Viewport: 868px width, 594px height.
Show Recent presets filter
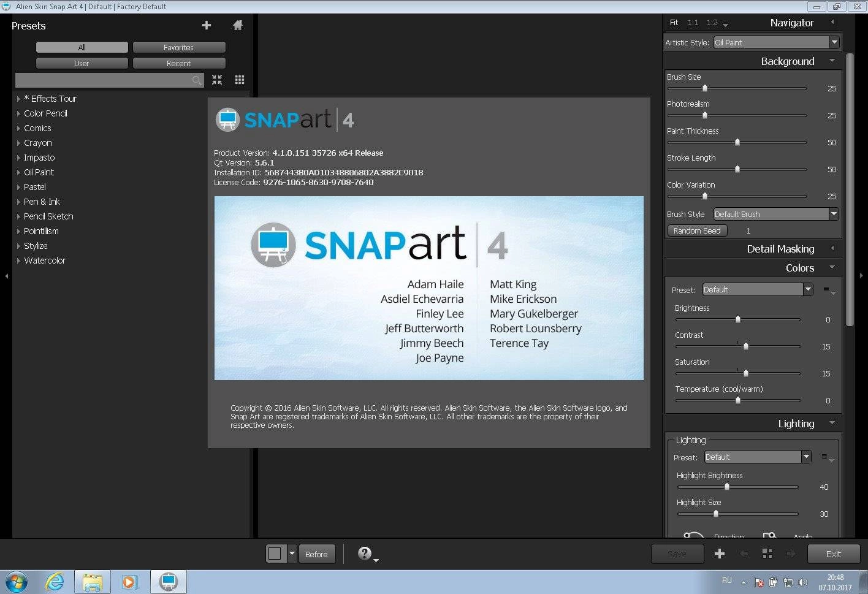tap(179, 63)
